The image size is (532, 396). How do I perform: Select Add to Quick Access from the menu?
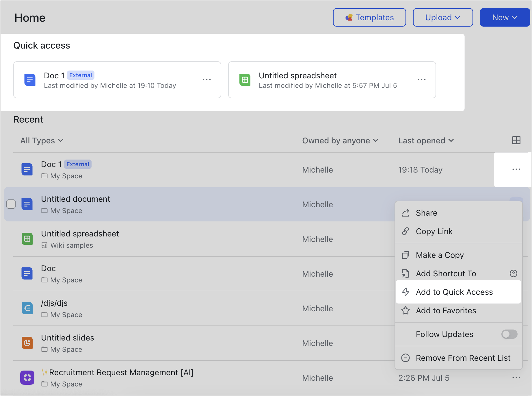point(454,292)
